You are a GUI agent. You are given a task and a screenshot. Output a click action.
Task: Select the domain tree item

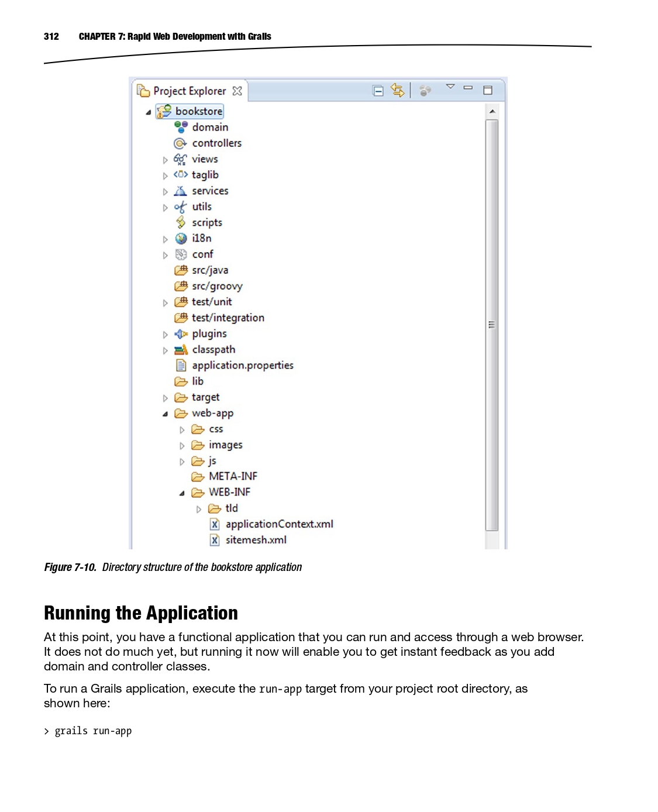click(210, 128)
